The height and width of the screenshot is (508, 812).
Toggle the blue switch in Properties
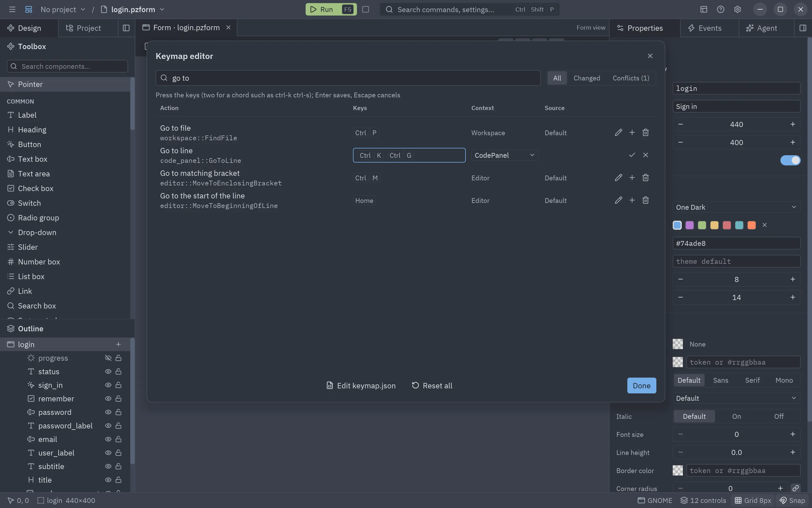click(790, 160)
